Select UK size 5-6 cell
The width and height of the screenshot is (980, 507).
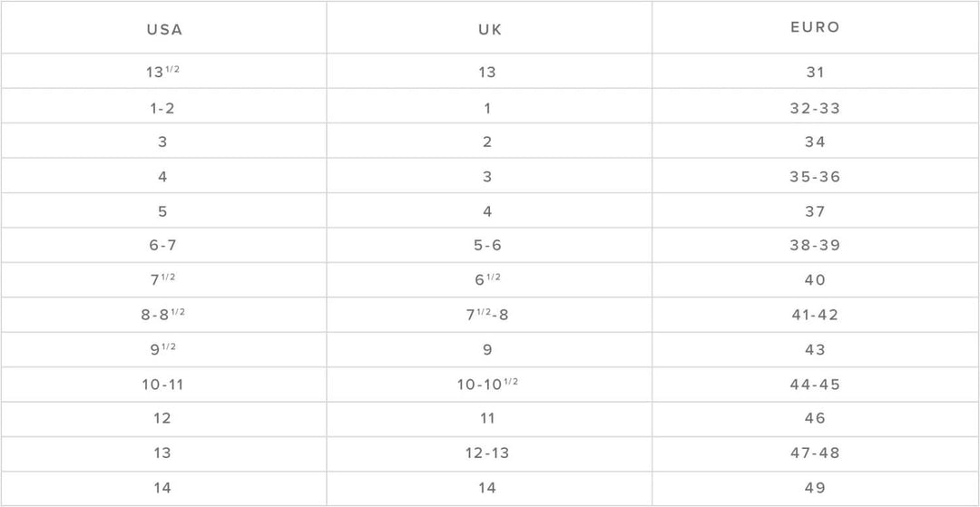487,246
